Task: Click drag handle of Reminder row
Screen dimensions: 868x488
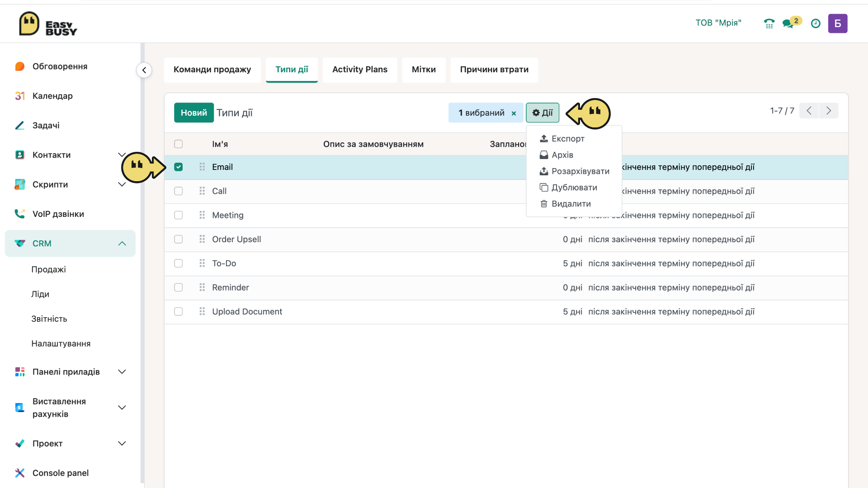Action: pos(202,287)
